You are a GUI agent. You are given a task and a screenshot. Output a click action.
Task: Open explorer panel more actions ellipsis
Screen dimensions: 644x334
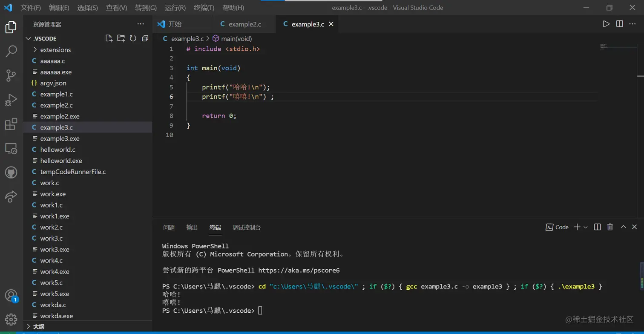click(141, 24)
